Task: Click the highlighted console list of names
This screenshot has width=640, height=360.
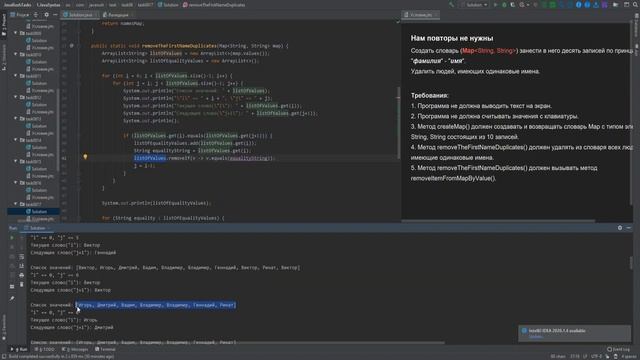Action: click(156, 305)
